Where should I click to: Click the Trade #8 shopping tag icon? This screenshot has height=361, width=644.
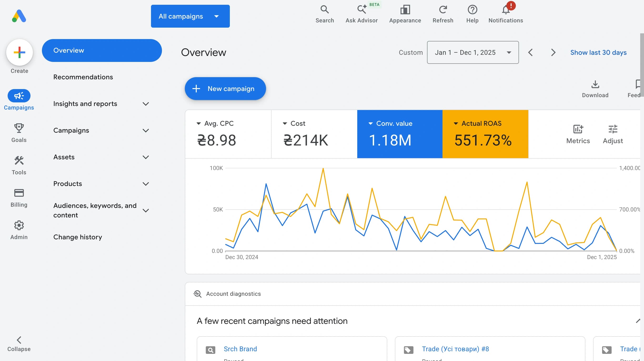point(408,350)
